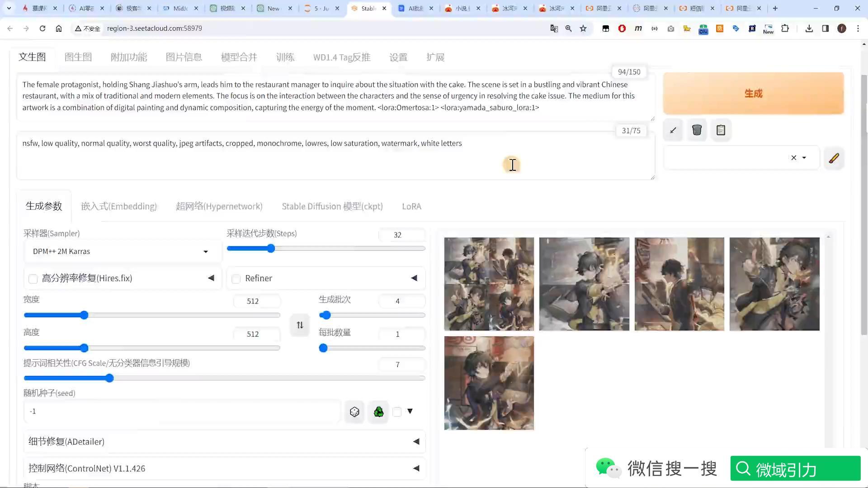Click the camera extension icon in toolbar
This screenshot has height=488, width=868.
(x=671, y=28)
